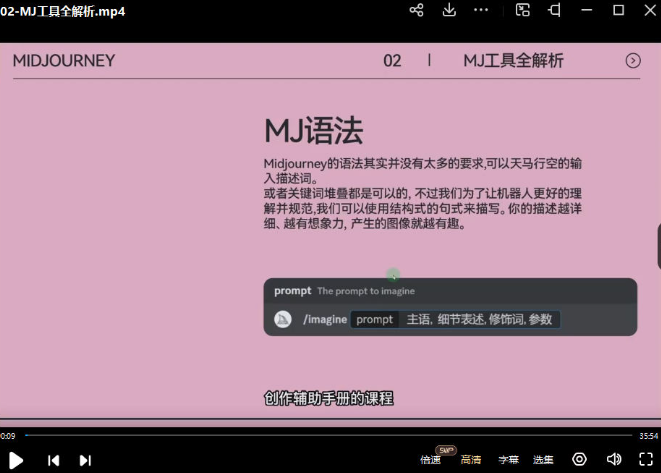
Task: Download the video using download icon
Action: pyautogui.click(x=449, y=10)
